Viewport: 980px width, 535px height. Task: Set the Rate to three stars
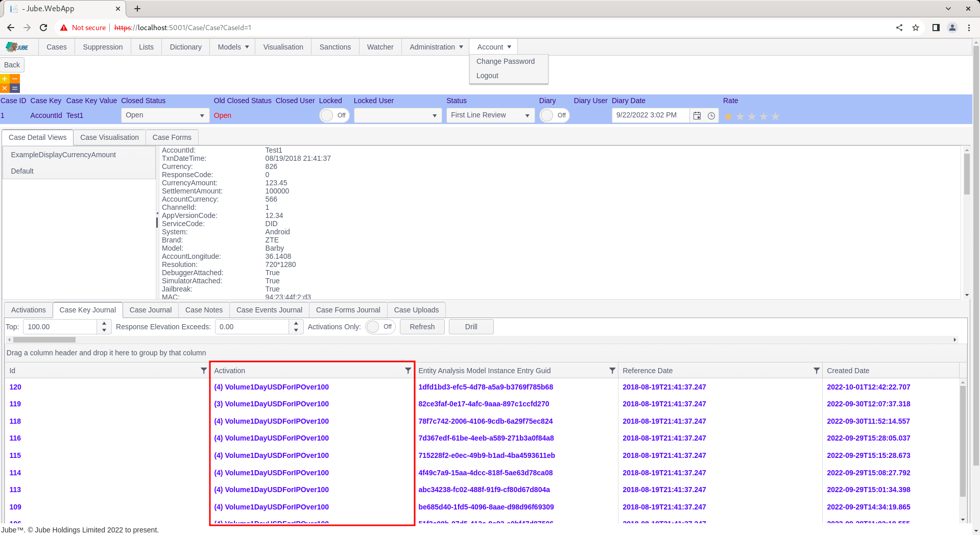[752, 116]
